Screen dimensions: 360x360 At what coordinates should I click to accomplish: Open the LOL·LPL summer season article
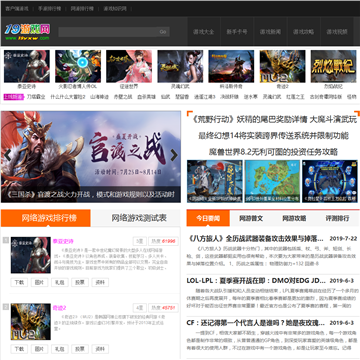tap(256, 281)
